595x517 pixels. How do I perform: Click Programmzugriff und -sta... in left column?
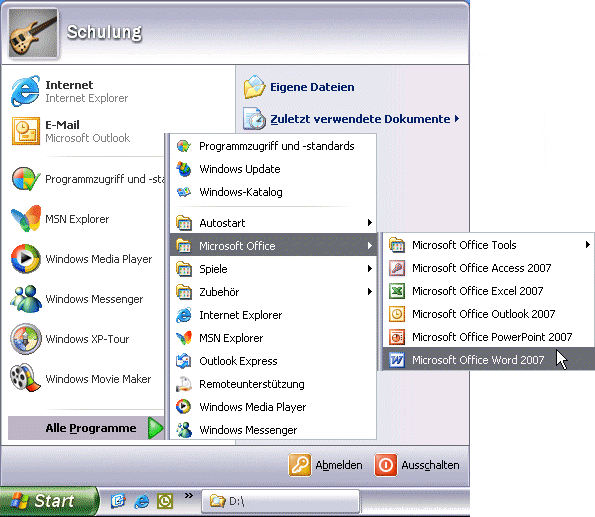point(105,179)
